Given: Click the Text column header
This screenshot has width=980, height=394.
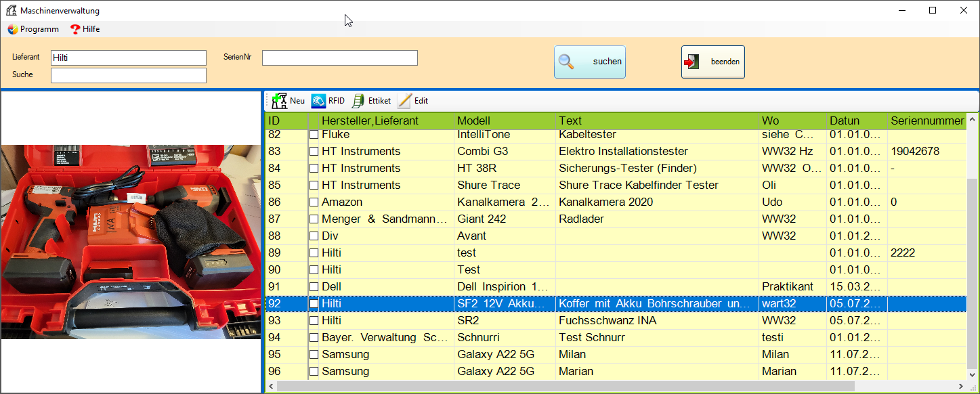Looking at the screenshot, I should pyautogui.click(x=657, y=121).
